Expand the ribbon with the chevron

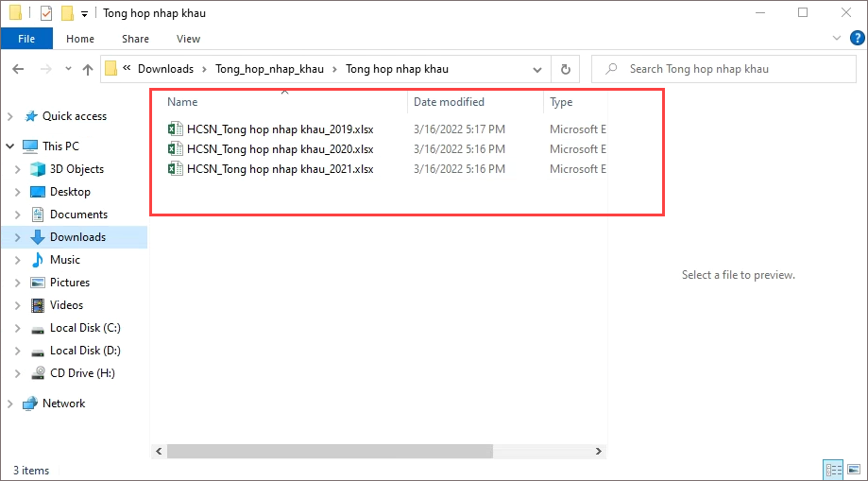pyautogui.click(x=836, y=39)
